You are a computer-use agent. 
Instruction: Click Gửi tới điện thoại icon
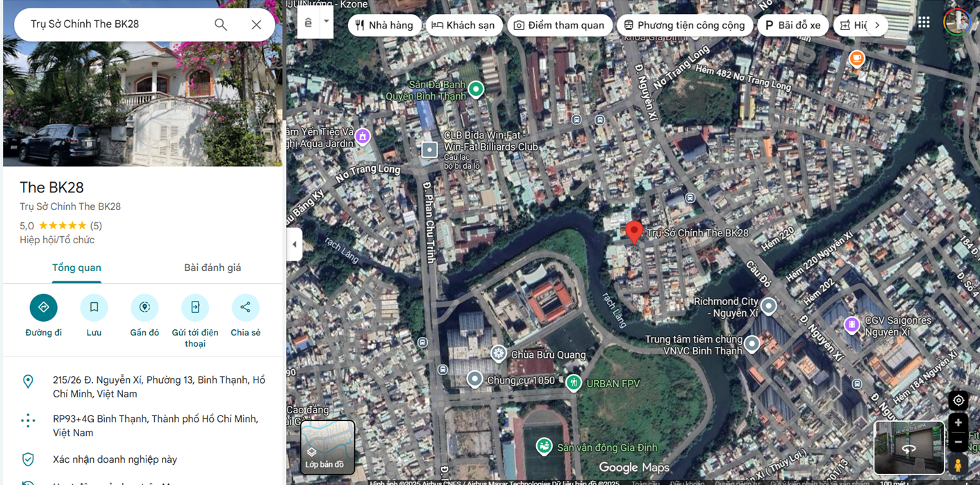[x=195, y=307]
